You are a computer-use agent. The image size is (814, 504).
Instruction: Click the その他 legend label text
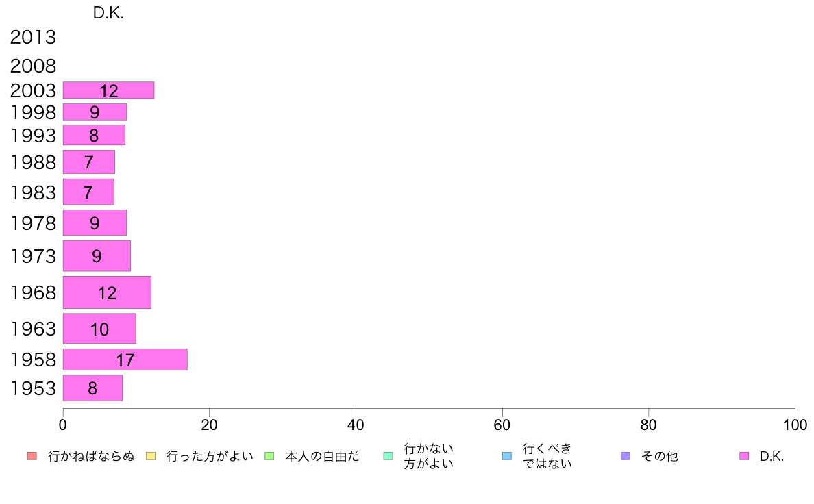coord(659,456)
